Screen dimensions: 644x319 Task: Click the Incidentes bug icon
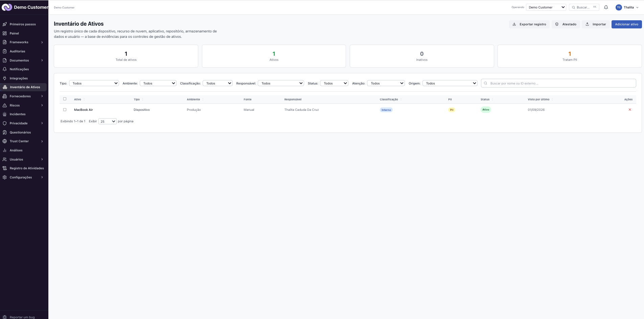[5, 114]
